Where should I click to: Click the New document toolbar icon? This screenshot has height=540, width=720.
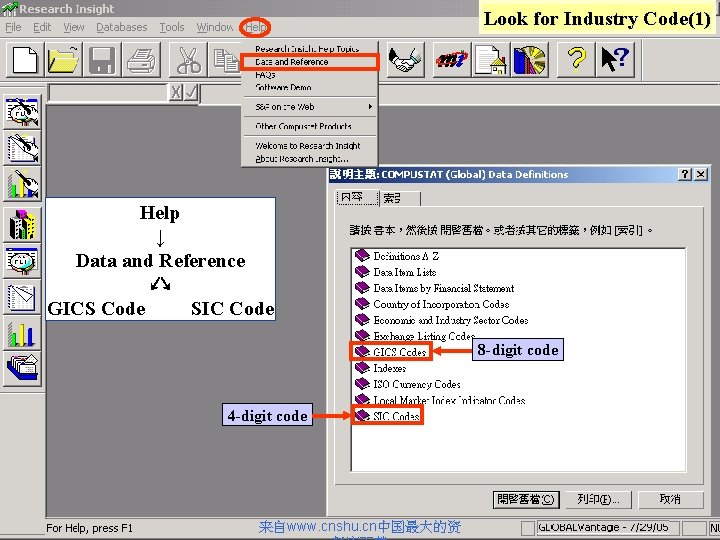pyautogui.click(x=25, y=60)
